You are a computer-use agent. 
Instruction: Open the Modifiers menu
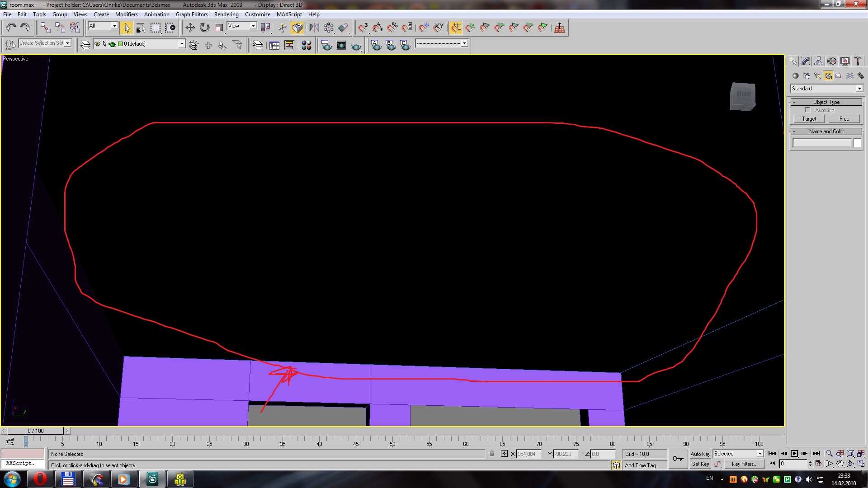tap(126, 14)
